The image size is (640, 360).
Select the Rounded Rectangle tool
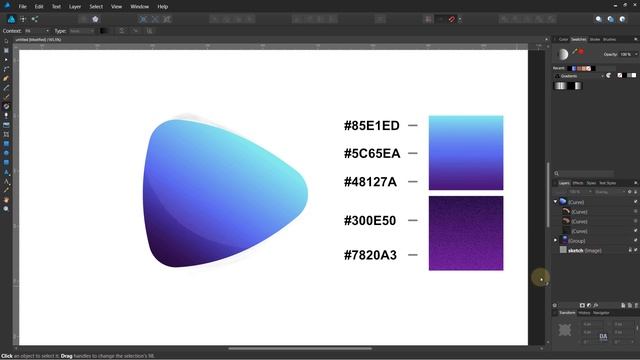[x=6, y=162]
